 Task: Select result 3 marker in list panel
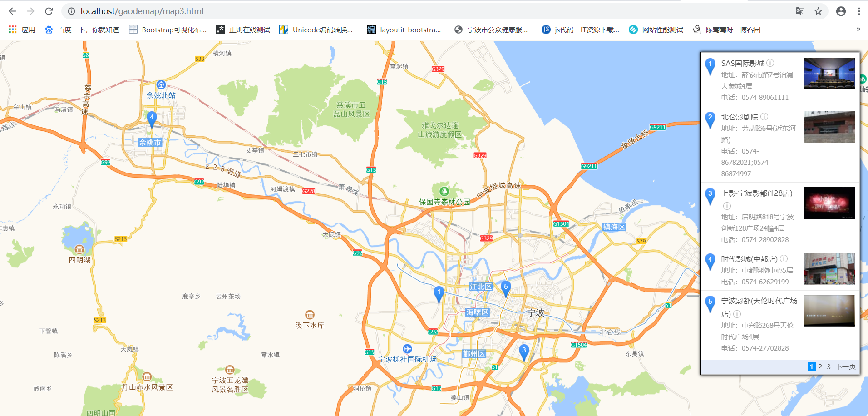pos(710,196)
